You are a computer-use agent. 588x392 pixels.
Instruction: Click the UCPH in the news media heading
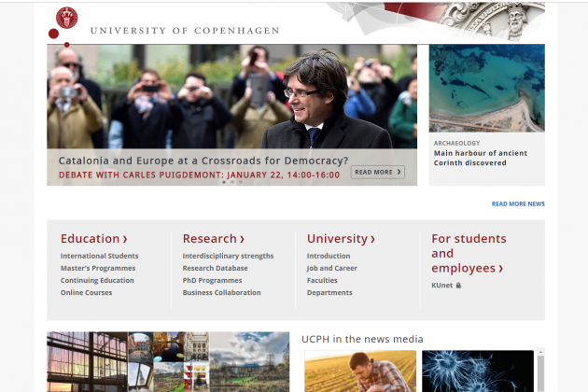click(x=362, y=339)
